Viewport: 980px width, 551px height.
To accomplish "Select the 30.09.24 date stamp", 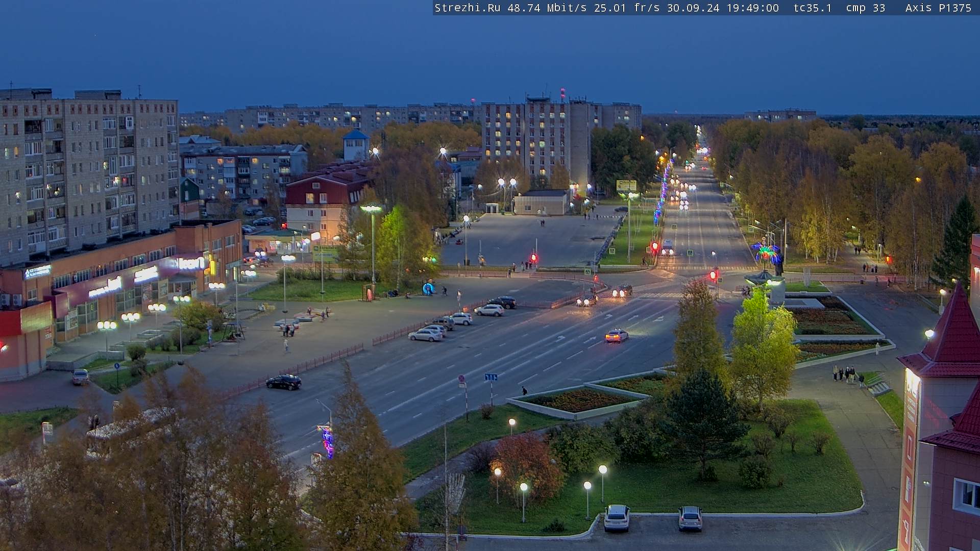I will point(693,8).
